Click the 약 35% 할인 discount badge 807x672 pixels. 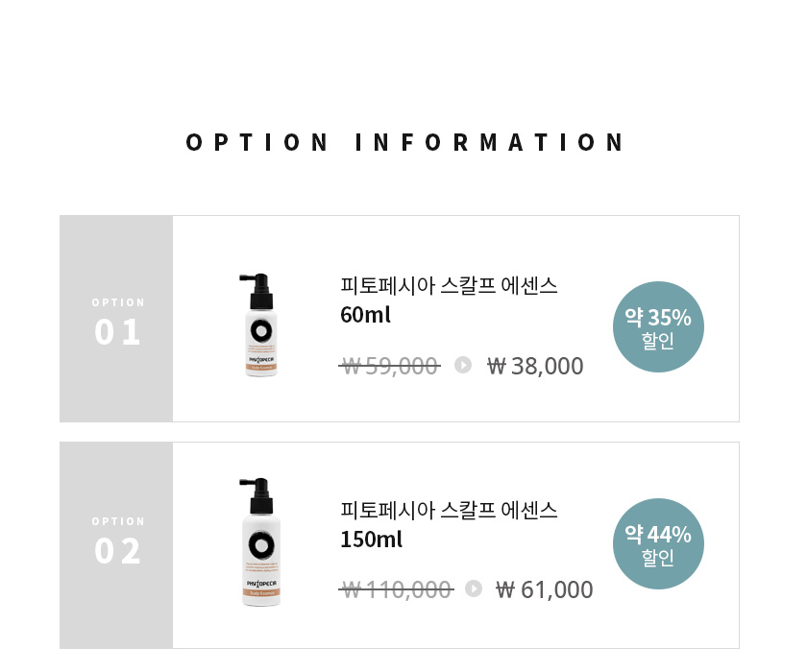coord(658,327)
